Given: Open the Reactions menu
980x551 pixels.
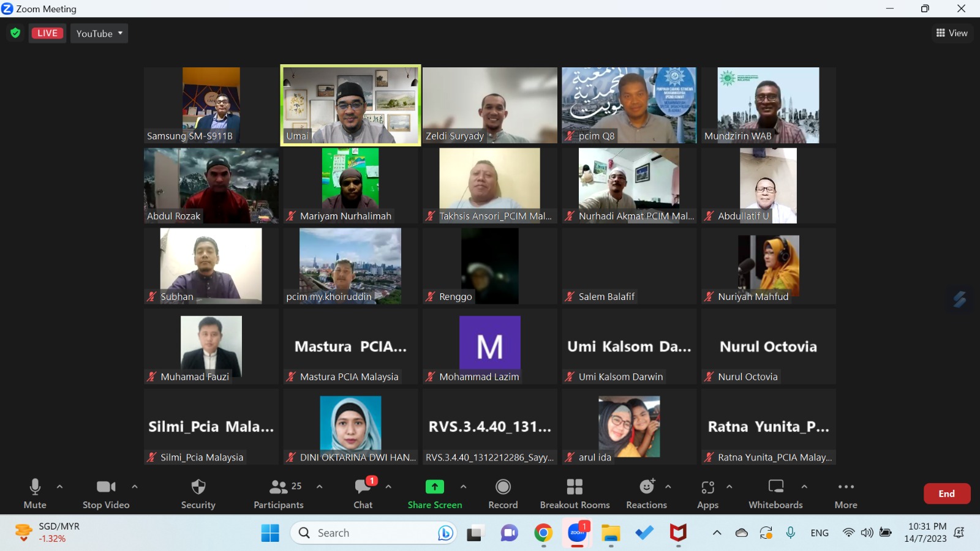Looking at the screenshot, I should pyautogui.click(x=646, y=493).
